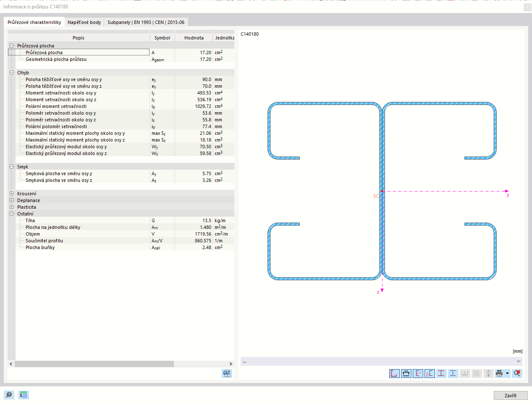Collapse the Ostatní group

(x=12, y=214)
